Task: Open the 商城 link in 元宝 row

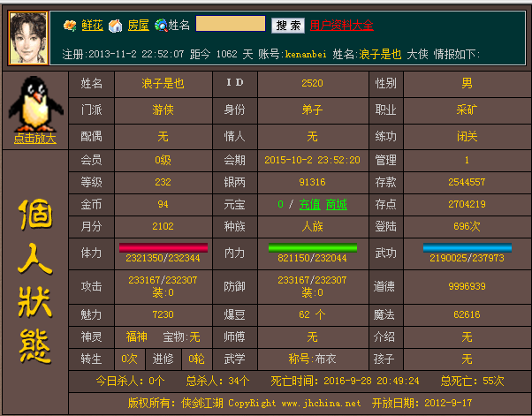Action: [336, 204]
